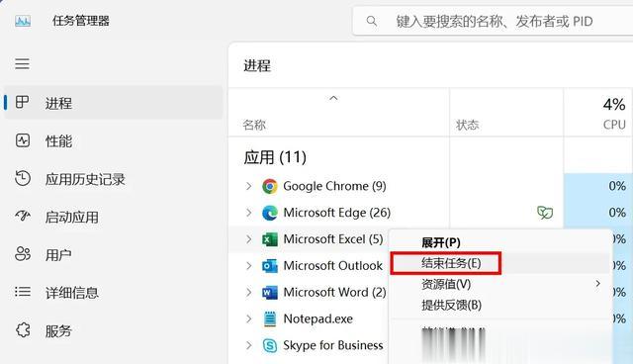Viewport: 633px width, 364px height.
Task: Click the Task Manager app icon in title bar
Action: (x=23, y=21)
